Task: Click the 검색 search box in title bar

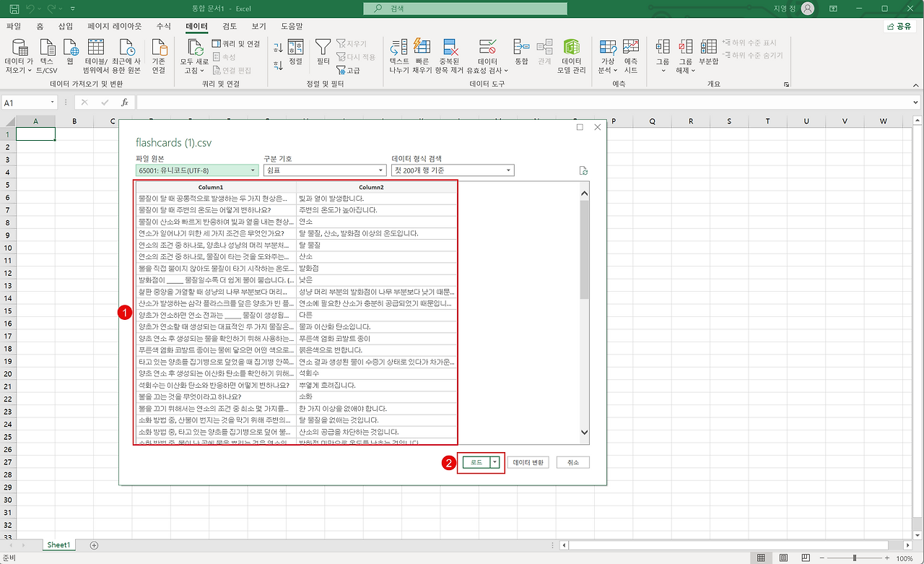Action: click(x=465, y=9)
